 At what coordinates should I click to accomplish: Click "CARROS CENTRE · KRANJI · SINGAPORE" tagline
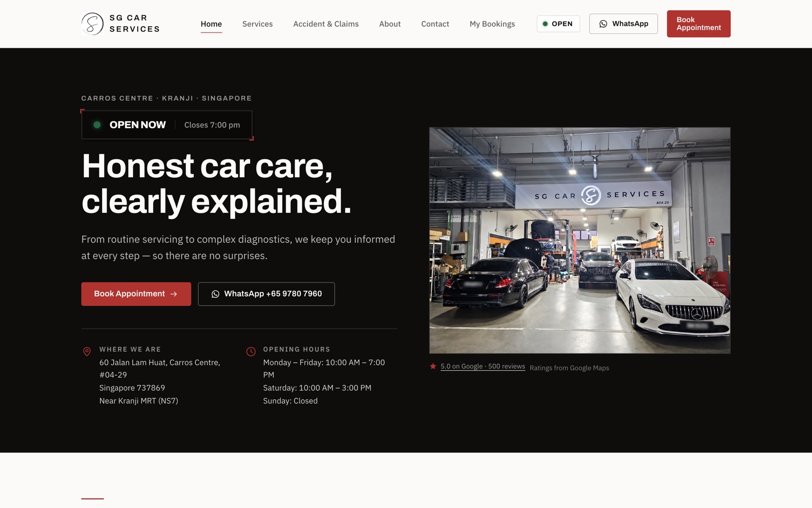[166, 99]
